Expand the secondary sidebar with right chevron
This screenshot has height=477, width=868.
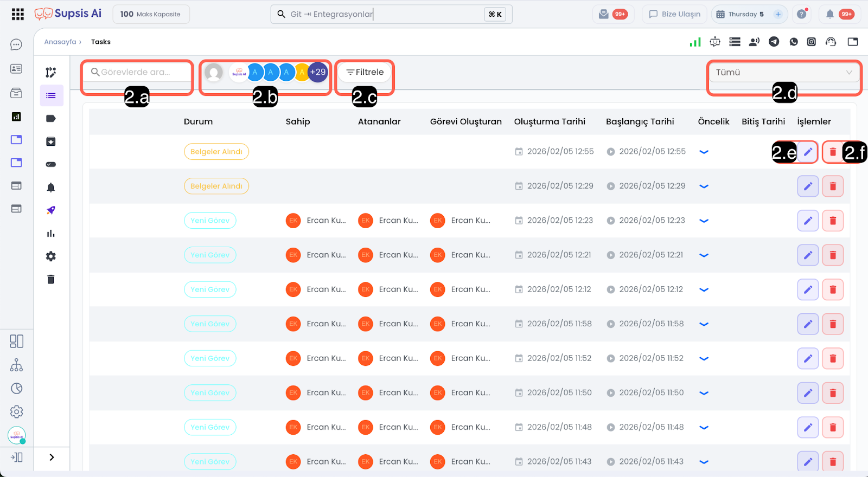pos(52,457)
